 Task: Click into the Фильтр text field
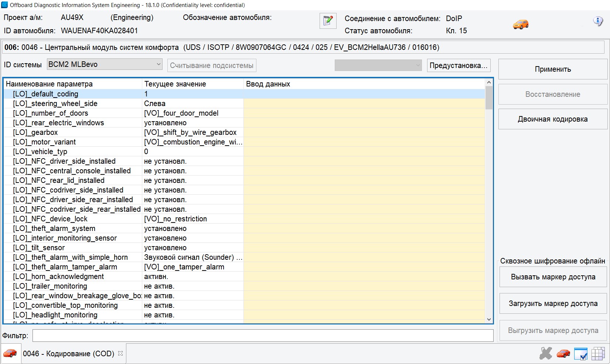click(x=263, y=336)
